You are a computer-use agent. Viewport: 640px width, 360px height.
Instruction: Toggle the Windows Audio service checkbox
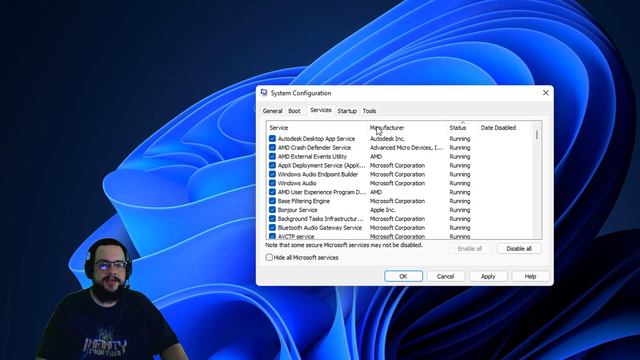(272, 183)
